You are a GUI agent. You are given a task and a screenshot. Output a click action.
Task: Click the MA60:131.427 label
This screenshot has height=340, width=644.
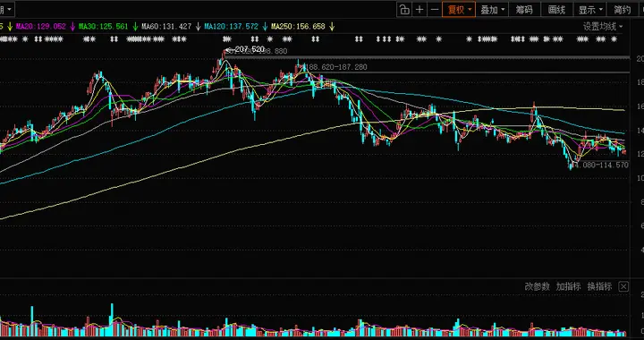tap(166, 27)
